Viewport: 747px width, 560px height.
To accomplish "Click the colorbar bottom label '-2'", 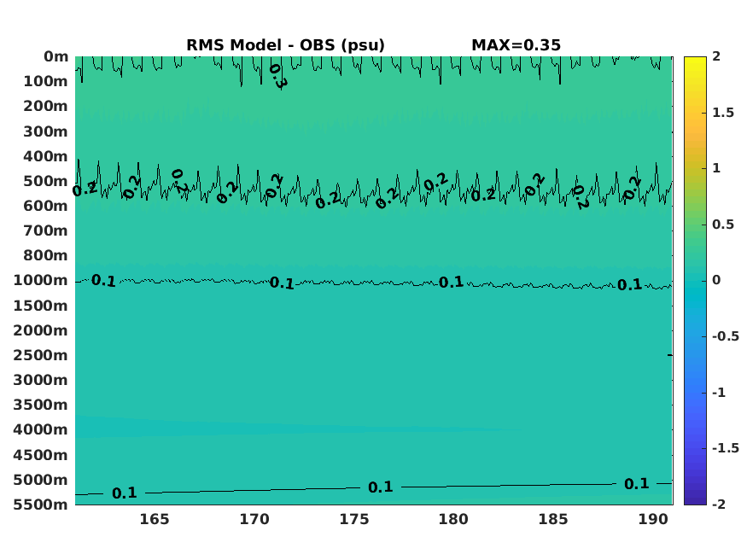I will click(719, 504).
